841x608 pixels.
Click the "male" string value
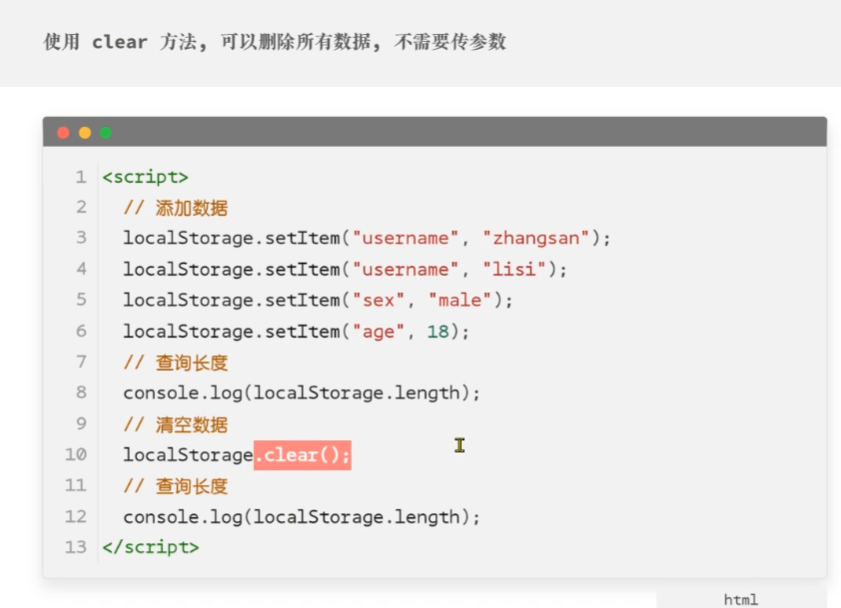coord(460,300)
